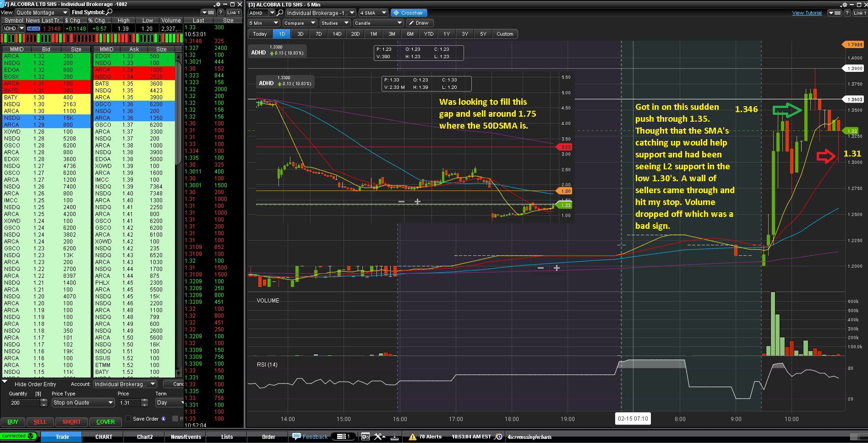868x443 pixels.
Task: Open the View Tutorial link
Action: click(807, 13)
